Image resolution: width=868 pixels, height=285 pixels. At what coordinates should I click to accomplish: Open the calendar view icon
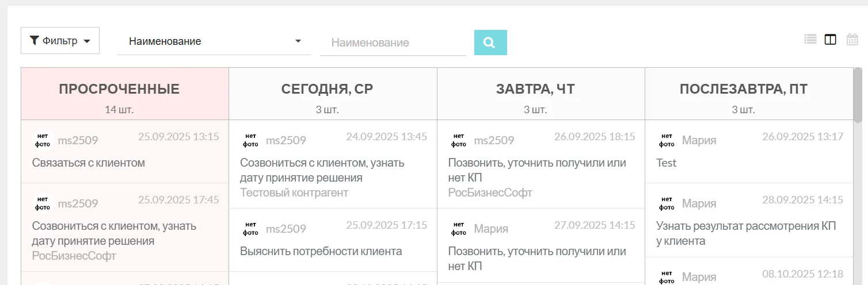pos(852,40)
